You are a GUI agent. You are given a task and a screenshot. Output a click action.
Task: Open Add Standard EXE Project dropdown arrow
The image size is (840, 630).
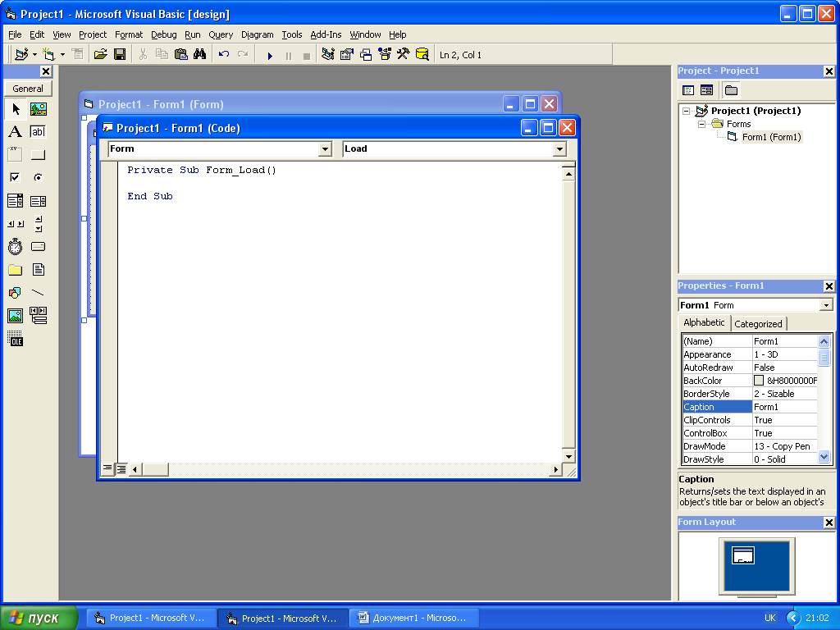[34, 54]
